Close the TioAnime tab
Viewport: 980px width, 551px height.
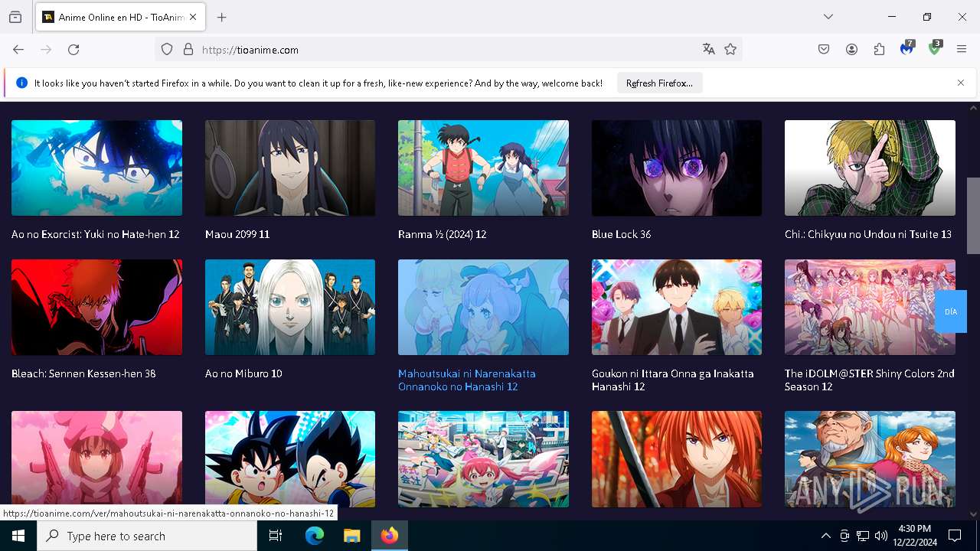[193, 17]
